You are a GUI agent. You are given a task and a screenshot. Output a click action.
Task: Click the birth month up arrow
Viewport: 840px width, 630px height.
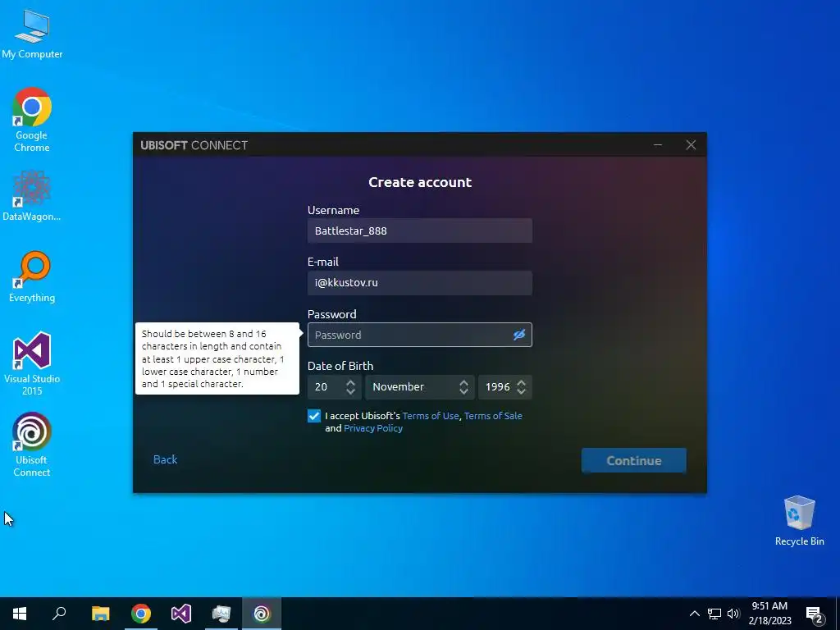coord(464,382)
